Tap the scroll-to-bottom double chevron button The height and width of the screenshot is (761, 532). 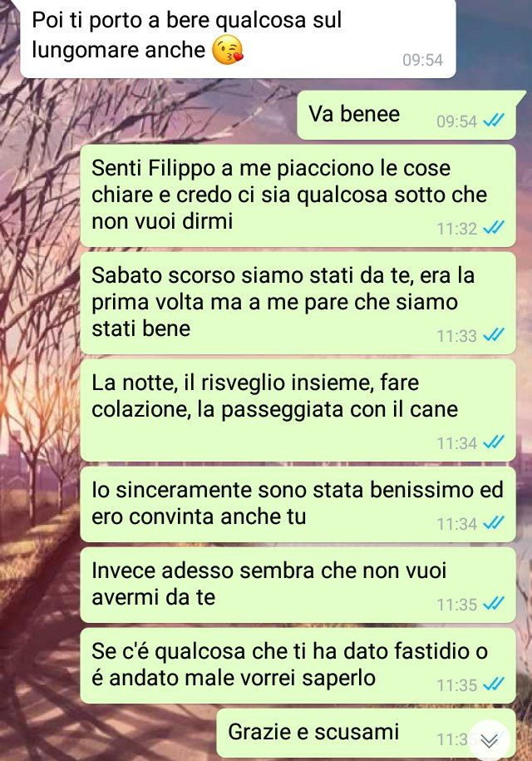pos(489,740)
